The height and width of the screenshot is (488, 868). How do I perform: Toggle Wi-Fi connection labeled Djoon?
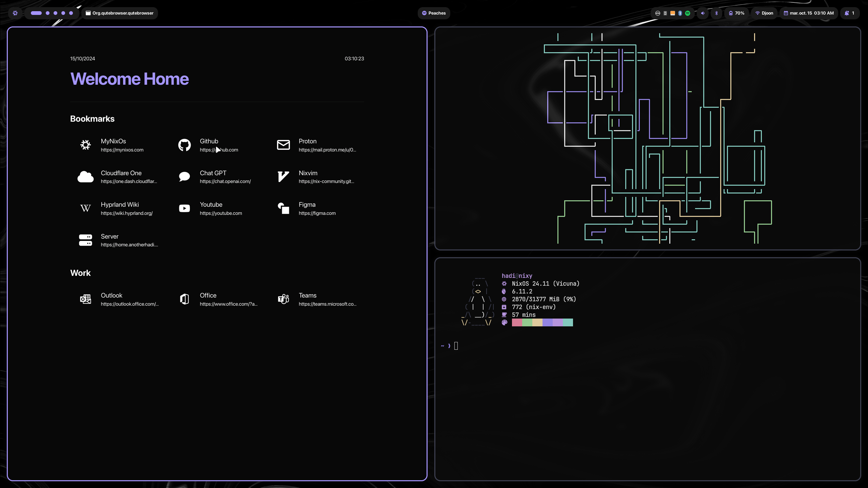point(764,13)
